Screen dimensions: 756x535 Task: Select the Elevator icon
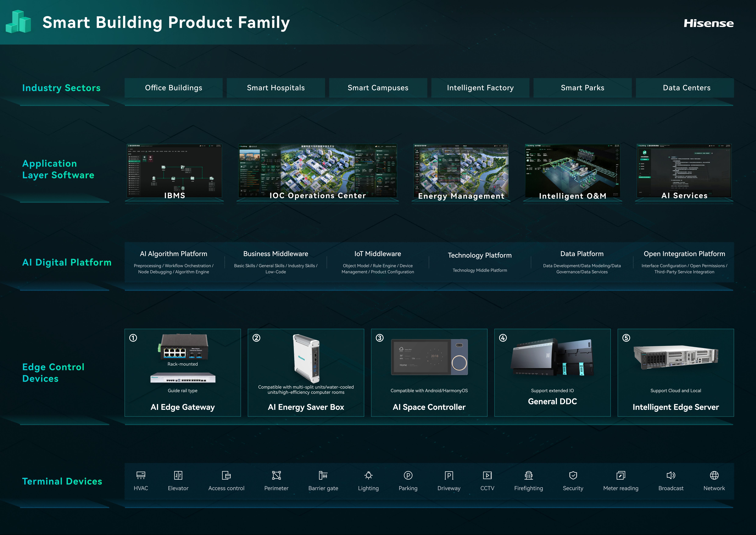(x=178, y=475)
